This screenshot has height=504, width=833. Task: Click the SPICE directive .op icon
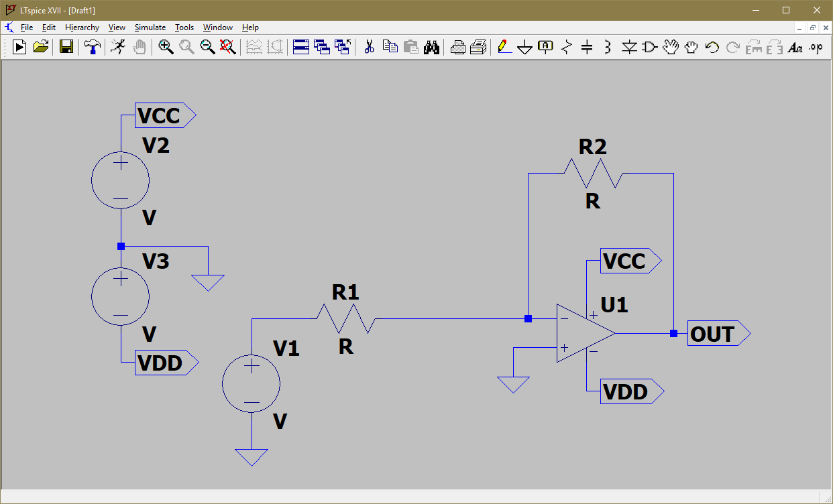tap(816, 47)
